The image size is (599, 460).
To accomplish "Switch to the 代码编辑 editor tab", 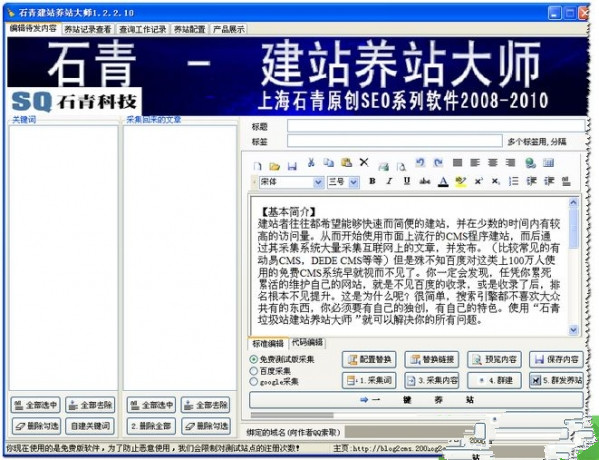I will click(307, 342).
